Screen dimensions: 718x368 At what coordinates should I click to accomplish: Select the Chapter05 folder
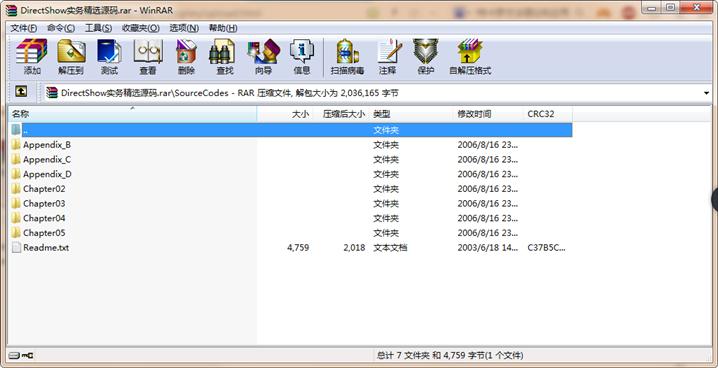click(44, 233)
